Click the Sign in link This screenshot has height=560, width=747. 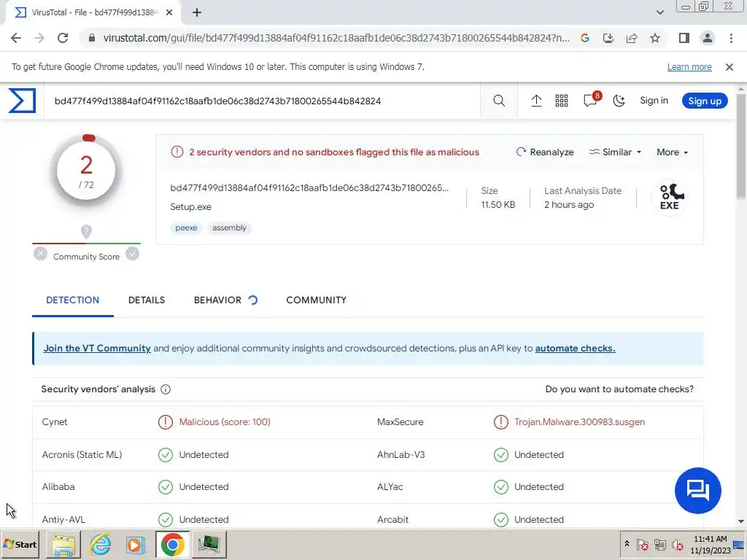pos(654,101)
